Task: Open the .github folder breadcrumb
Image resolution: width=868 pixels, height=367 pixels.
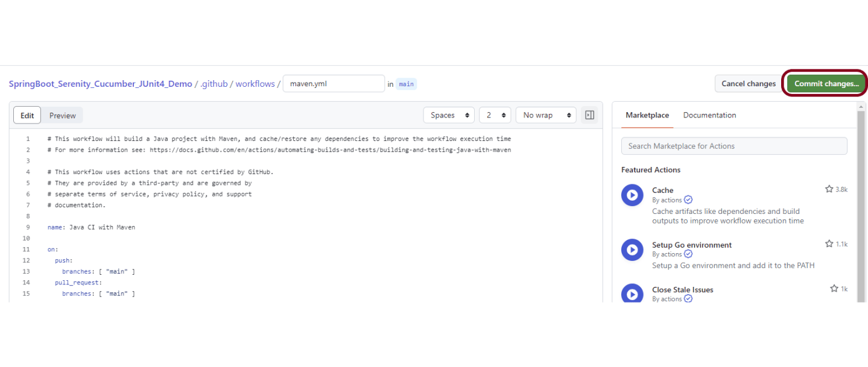Action: point(214,84)
